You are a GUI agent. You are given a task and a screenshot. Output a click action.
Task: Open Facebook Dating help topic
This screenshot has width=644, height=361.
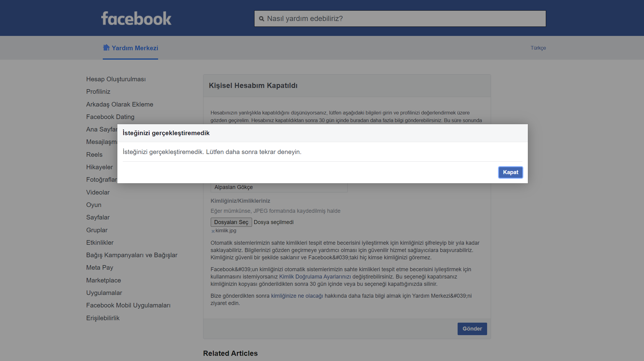[110, 117]
